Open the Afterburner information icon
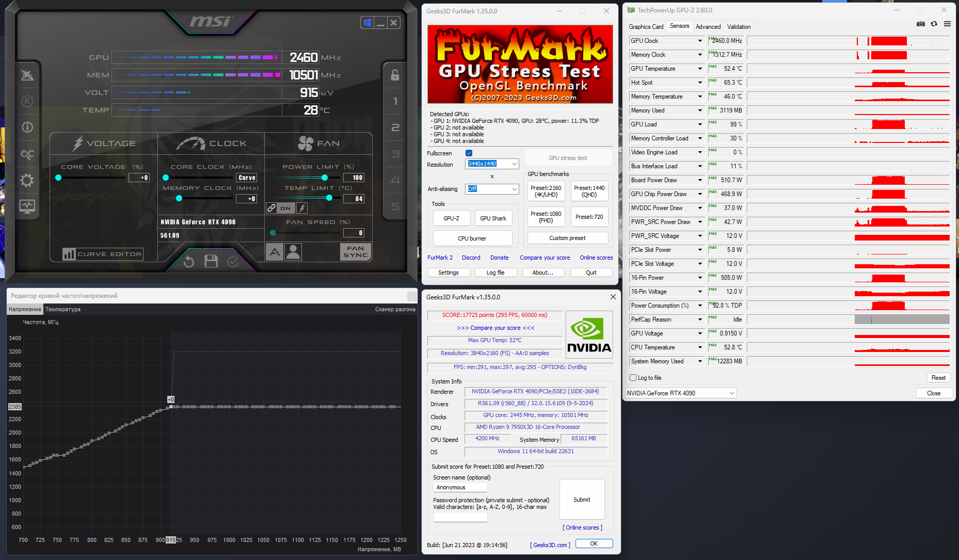Screen dimensions: 959x560 [x=27, y=127]
